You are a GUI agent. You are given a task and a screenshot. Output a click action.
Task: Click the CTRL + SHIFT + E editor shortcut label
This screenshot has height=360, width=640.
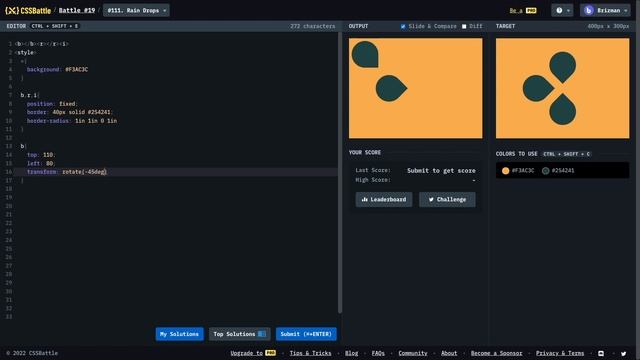tap(55, 26)
